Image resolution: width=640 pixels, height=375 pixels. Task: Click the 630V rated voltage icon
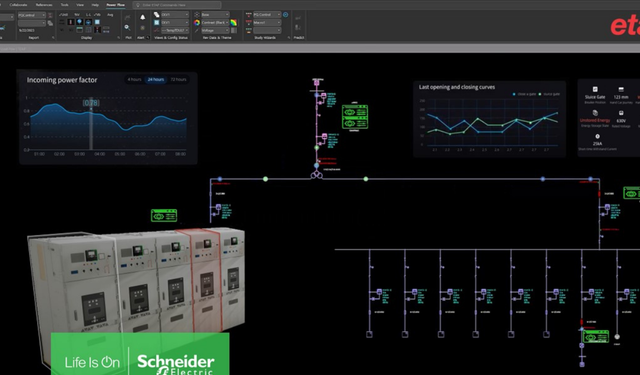click(621, 113)
